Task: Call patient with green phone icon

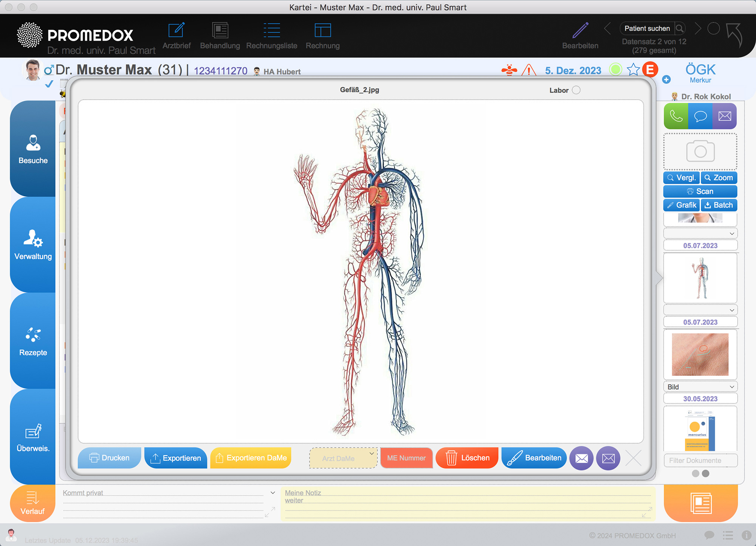Action: [x=676, y=116]
